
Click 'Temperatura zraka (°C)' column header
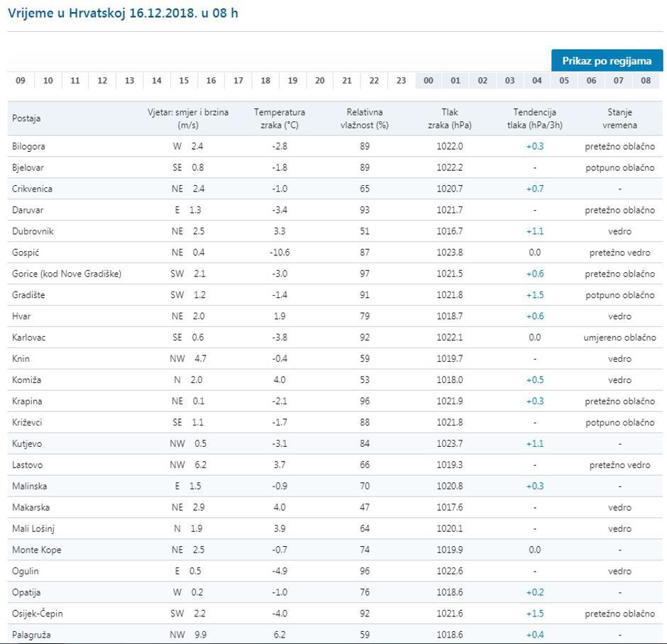point(280,118)
